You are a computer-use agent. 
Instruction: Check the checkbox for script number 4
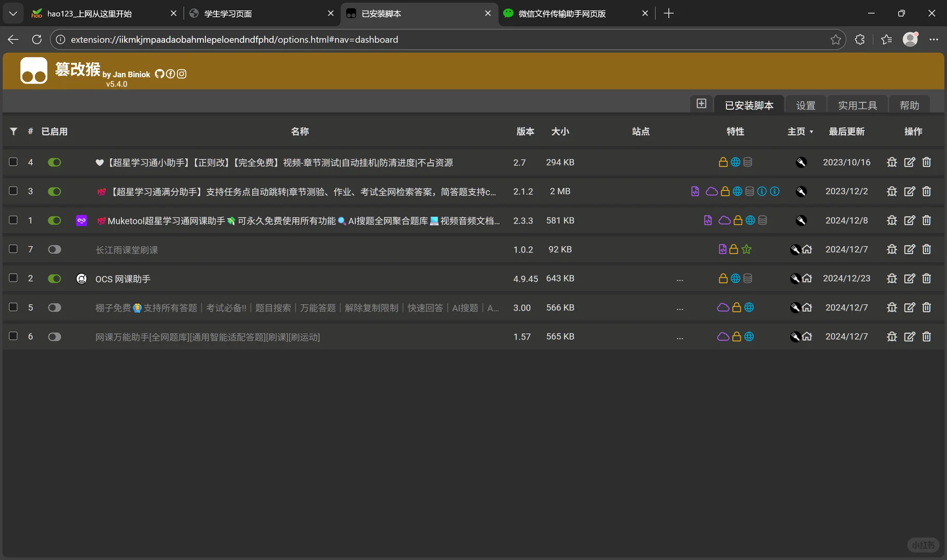coord(13,162)
